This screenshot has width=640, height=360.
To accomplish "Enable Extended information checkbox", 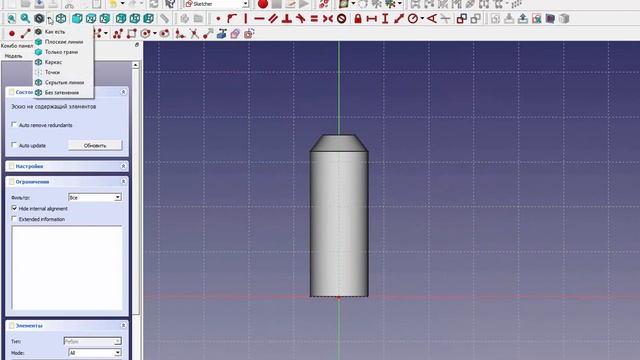I will 14,219.
